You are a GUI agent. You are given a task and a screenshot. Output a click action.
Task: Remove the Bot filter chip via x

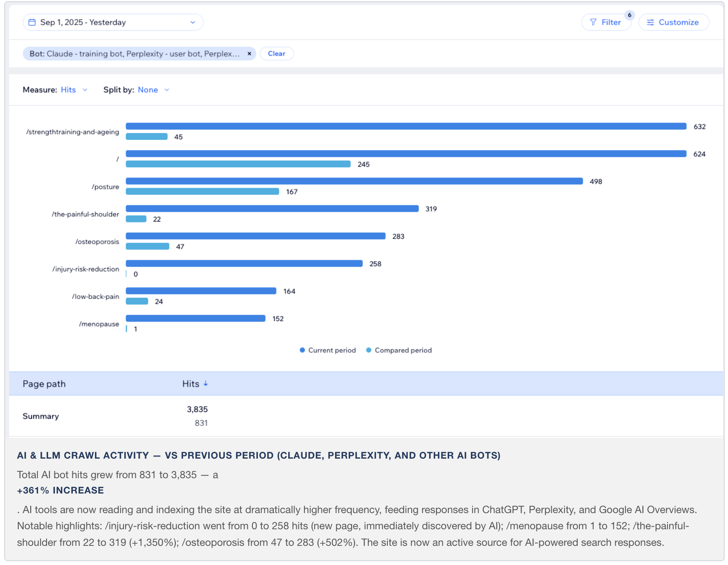pos(249,54)
